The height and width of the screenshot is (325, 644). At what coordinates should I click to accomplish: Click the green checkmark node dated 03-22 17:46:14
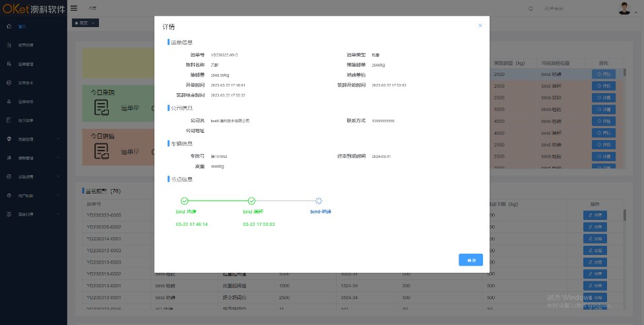(x=184, y=201)
